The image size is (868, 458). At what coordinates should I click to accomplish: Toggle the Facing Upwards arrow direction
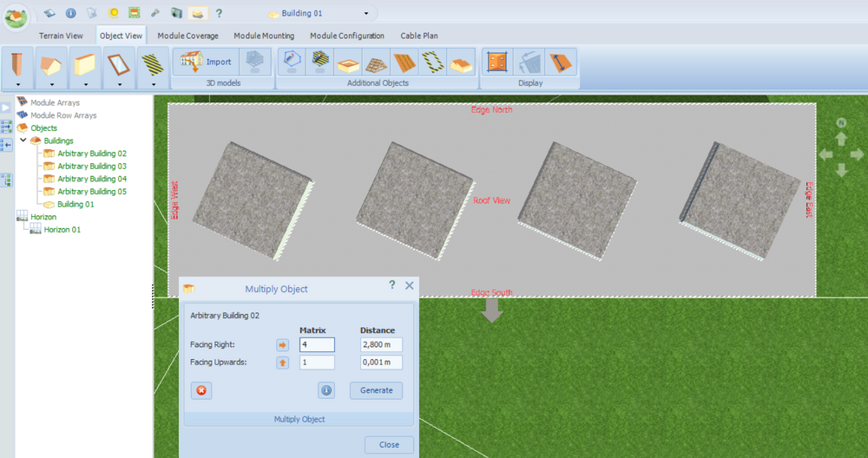coord(282,363)
